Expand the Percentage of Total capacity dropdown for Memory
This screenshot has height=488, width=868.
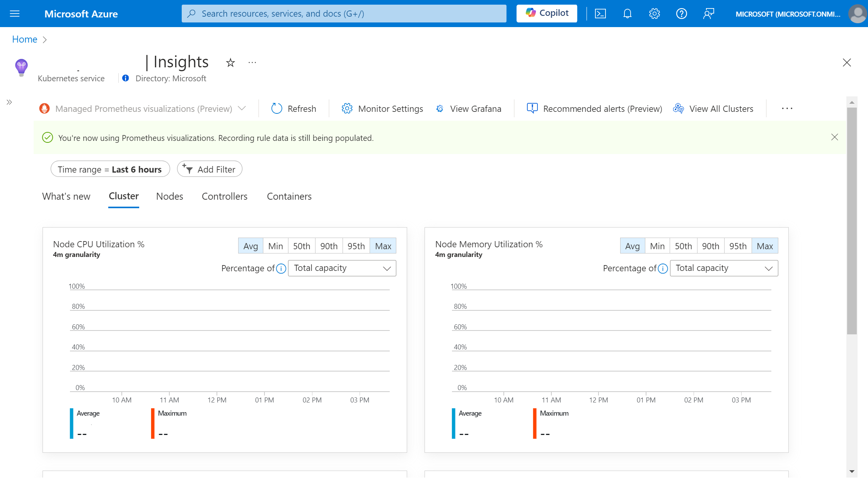pos(724,268)
